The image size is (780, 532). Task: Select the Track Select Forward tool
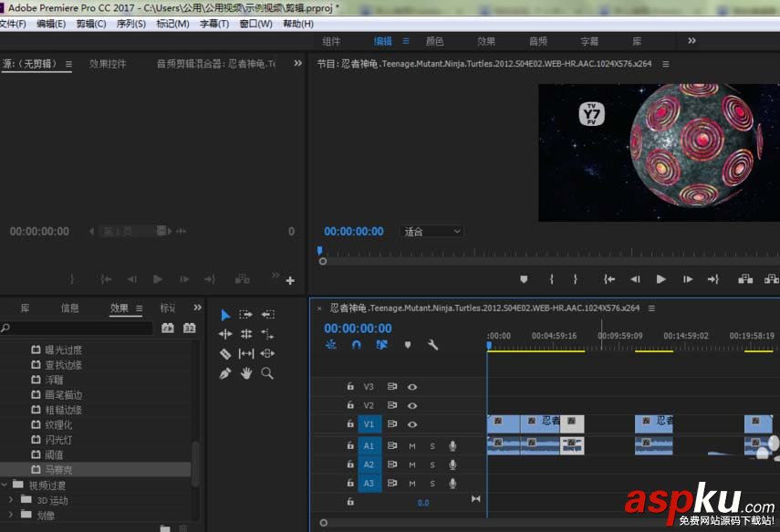click(245, 315)
